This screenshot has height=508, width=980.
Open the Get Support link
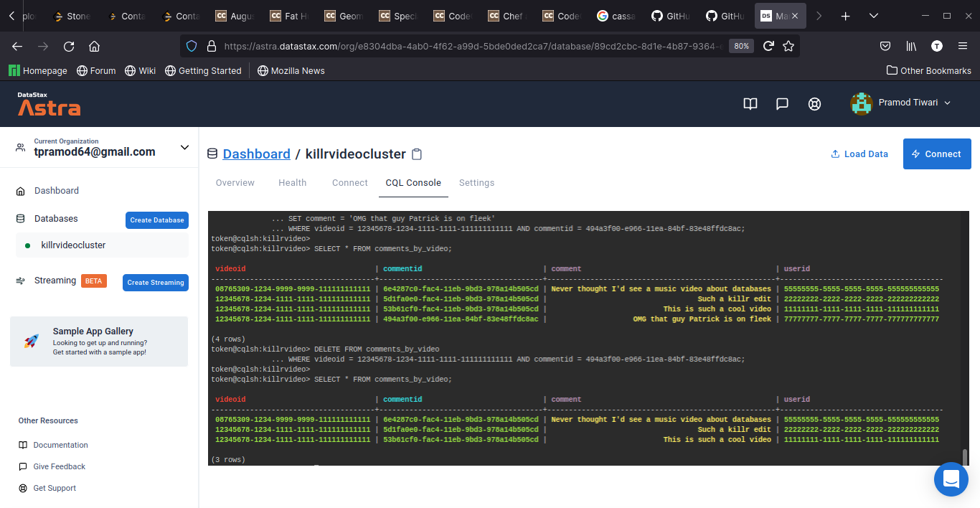(x=55, y=488)
